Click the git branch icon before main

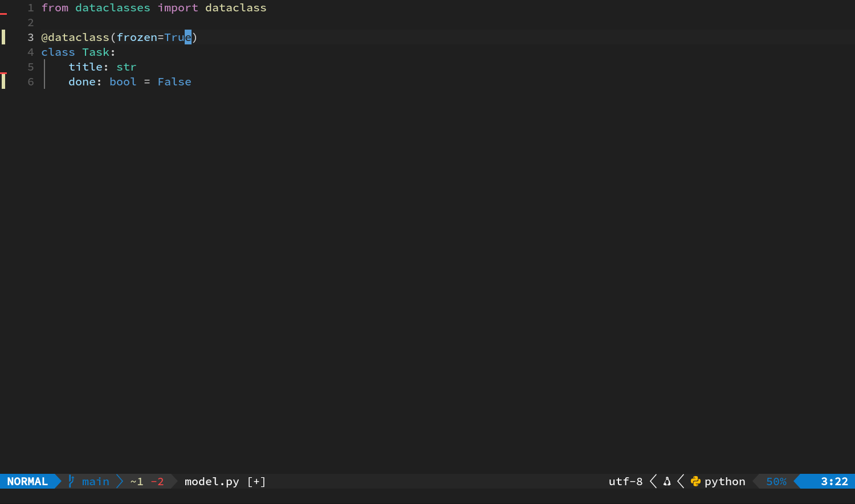pos(71,481)
